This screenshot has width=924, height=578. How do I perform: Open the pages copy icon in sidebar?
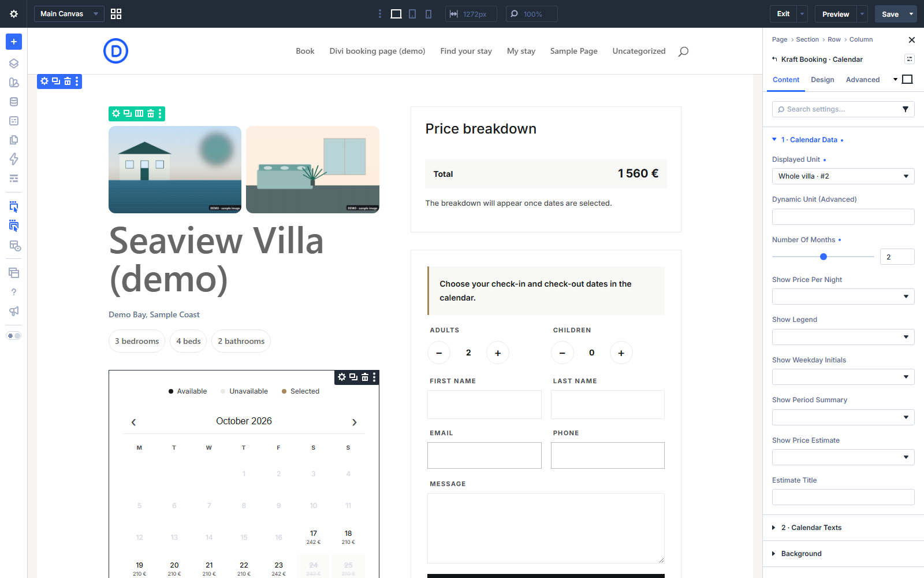tap(14, 140)
